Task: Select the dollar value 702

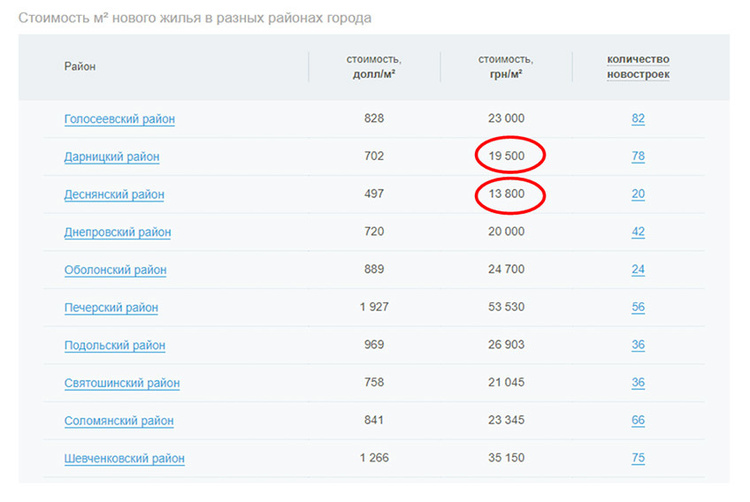Action: click(374, 156)
